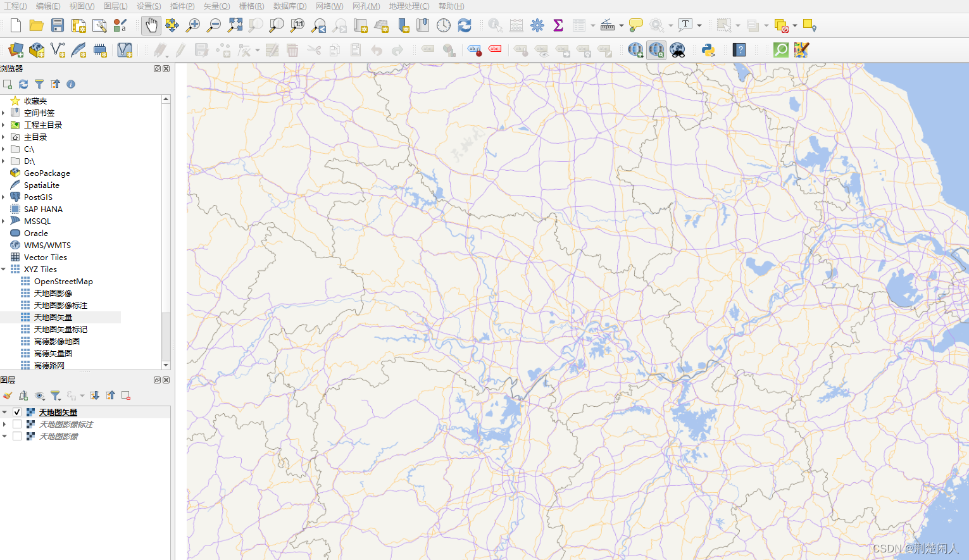Screen dimensions: 969x560
Task: Select the GeoPackage browser entry
Action: point(47,173)
